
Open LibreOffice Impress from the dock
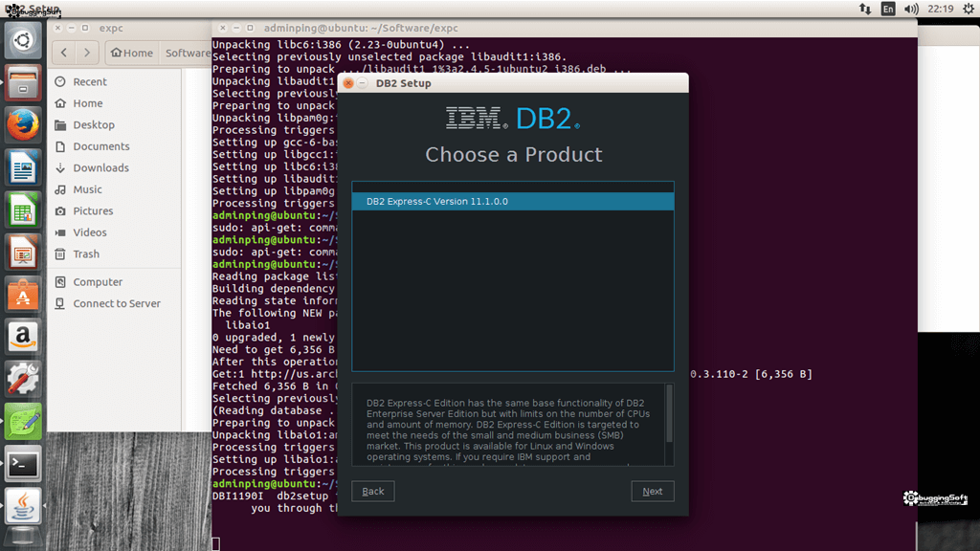click(23, 253)
